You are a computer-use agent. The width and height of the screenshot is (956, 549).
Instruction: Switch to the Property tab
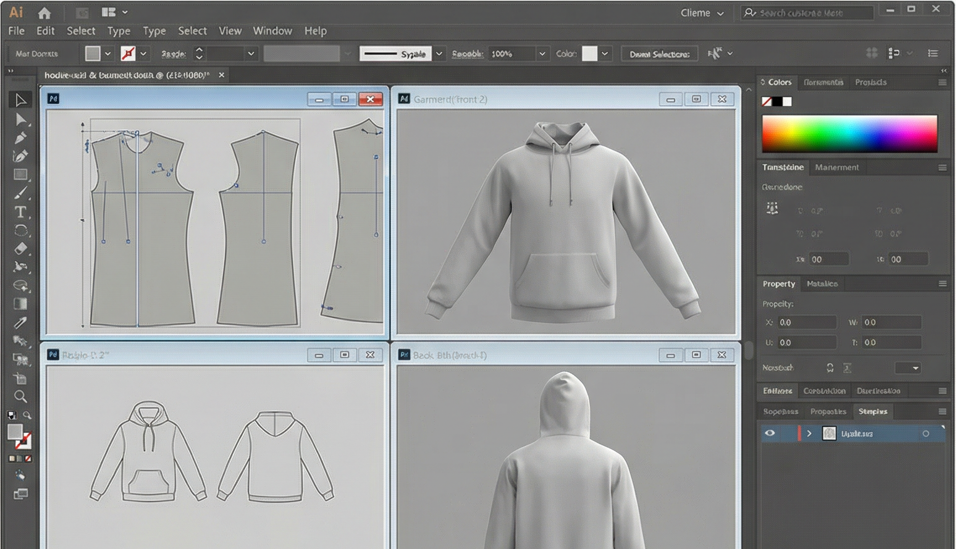click(x=779, y=284)
